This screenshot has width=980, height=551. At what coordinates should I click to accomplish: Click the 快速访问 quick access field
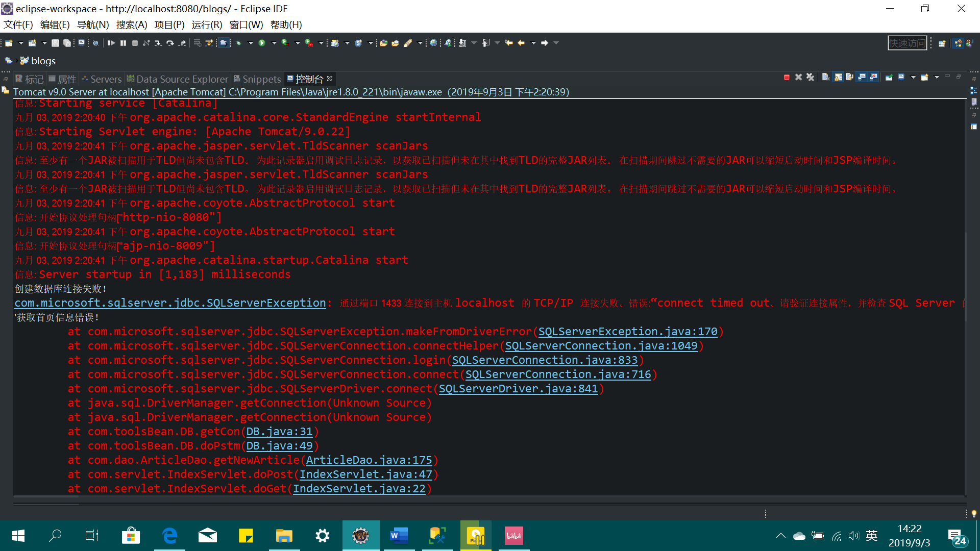907,43
